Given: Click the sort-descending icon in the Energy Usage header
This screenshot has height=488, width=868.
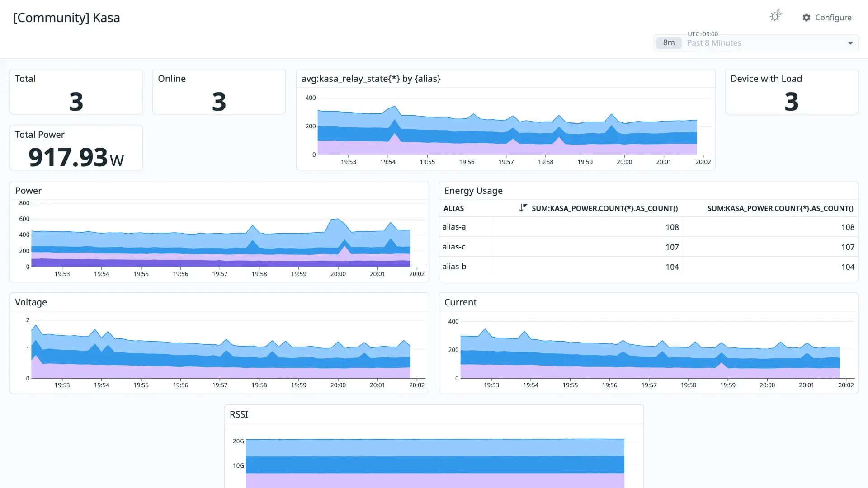Looking at the screenshot, I should pyautogui.click(x=523, y=208).
